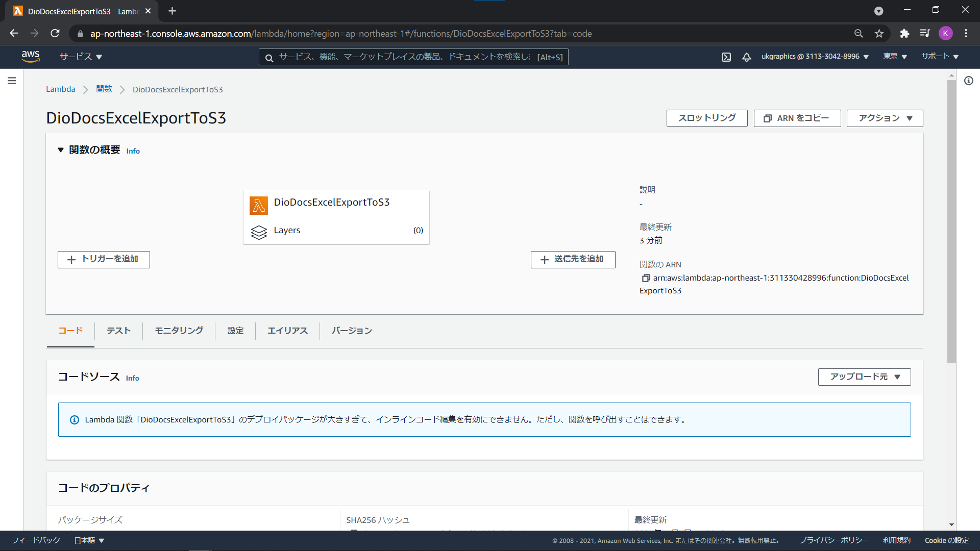The width and height of the screenshot is (980, 551).
Task: Click the zoom magnifier icon in address bar
Action: (x=859, y=34)
